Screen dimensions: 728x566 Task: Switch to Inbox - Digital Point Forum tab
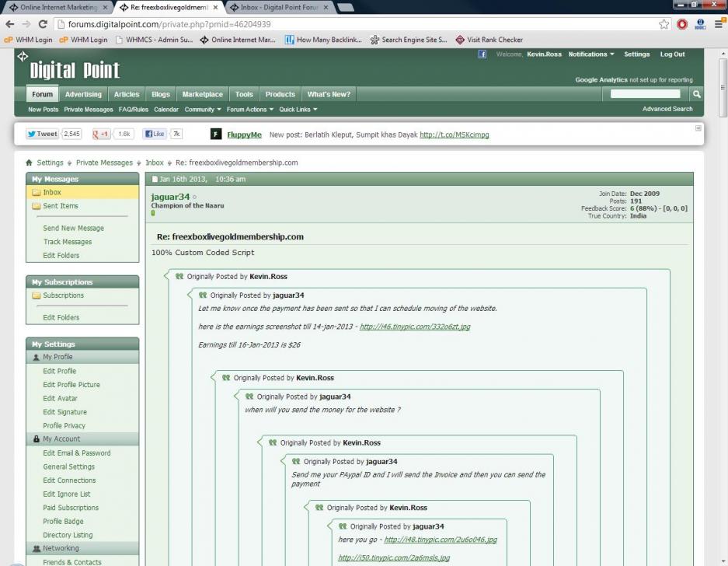pyautogui.click(x=279, y=8)
